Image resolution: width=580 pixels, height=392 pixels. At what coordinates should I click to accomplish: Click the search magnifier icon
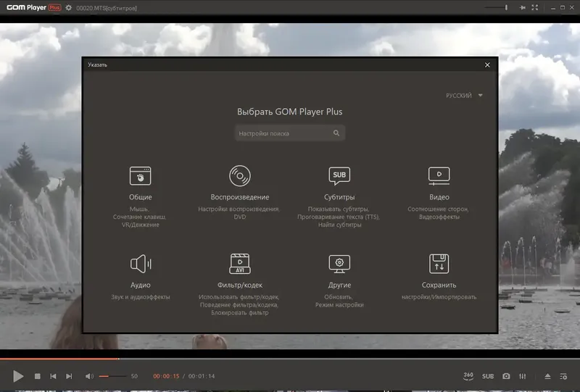[x=336, y=133]
